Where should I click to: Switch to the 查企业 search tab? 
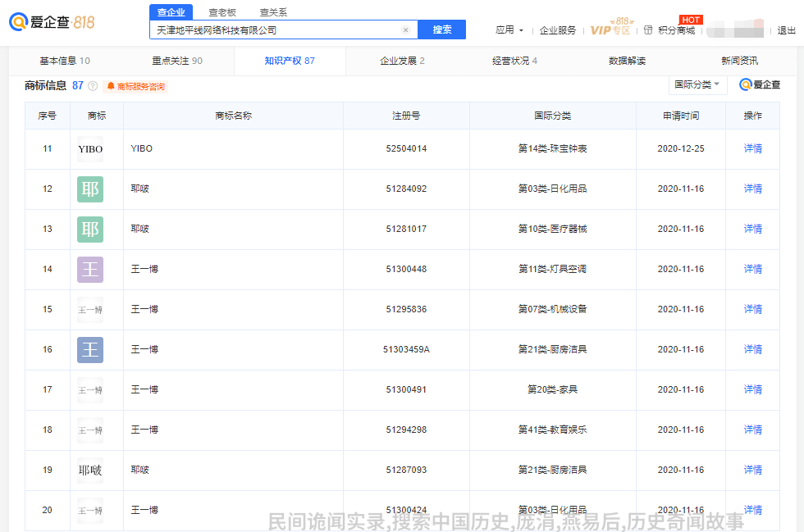pos(171,11)
